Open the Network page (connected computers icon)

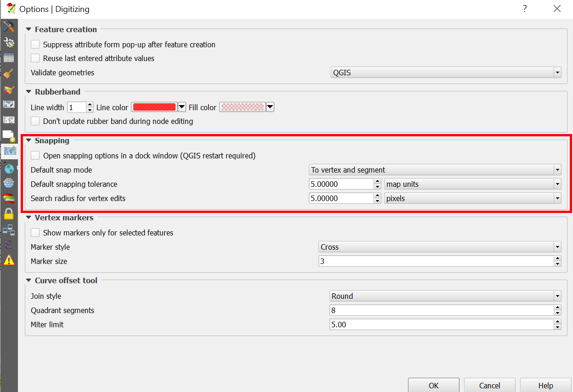pyautogui.click(x=9, y=230)
